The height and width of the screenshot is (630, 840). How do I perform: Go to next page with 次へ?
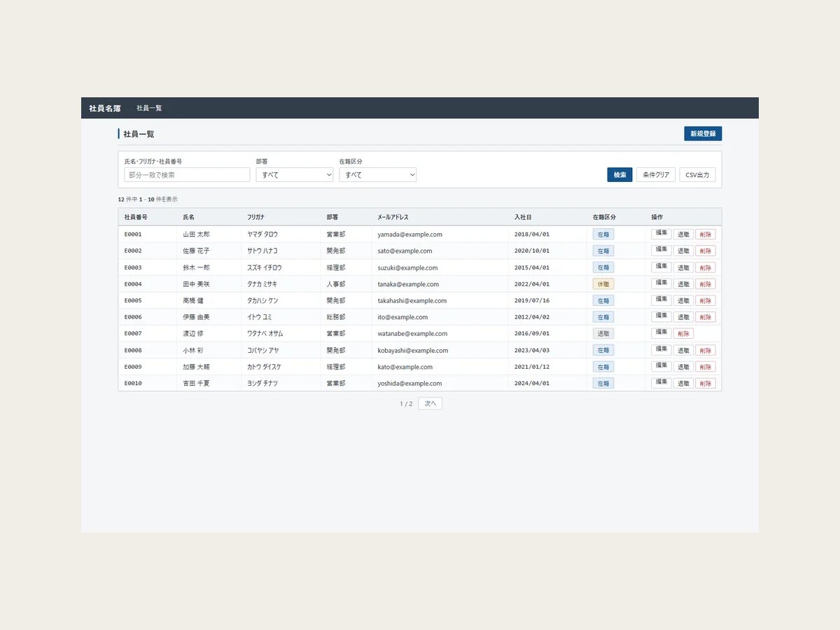pyautogui.click(x=430, y=403)
